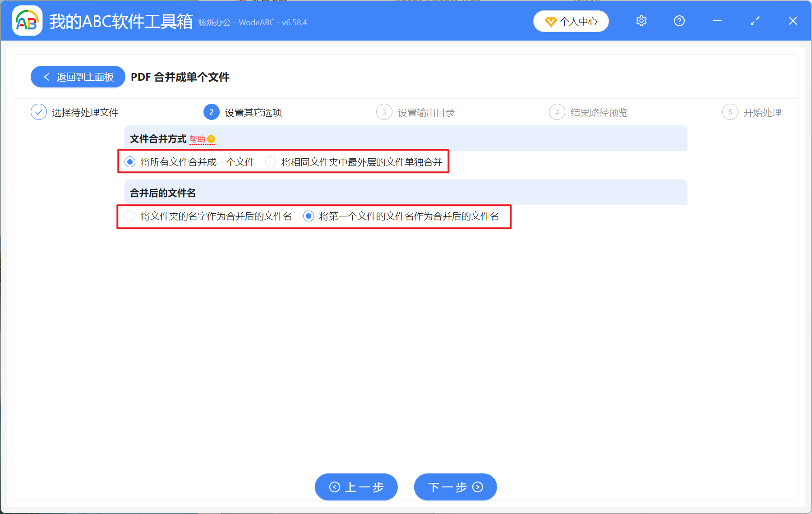Click the yellow question icon beside 帮助

(x=212, y=139)
